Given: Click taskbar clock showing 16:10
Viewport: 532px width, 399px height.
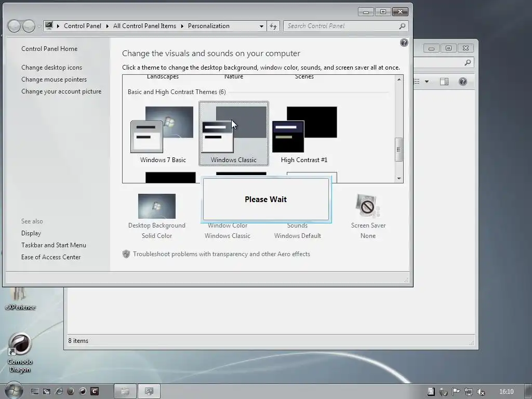Looking at the screenshot, I should click(x=506, y=392).
